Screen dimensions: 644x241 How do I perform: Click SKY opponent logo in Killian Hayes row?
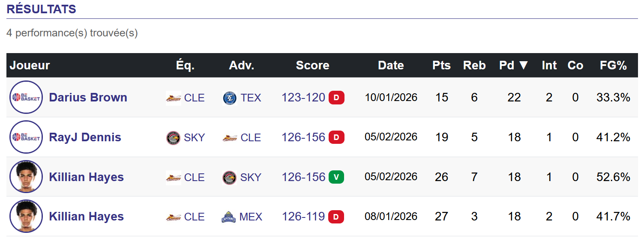click(230, 177)
